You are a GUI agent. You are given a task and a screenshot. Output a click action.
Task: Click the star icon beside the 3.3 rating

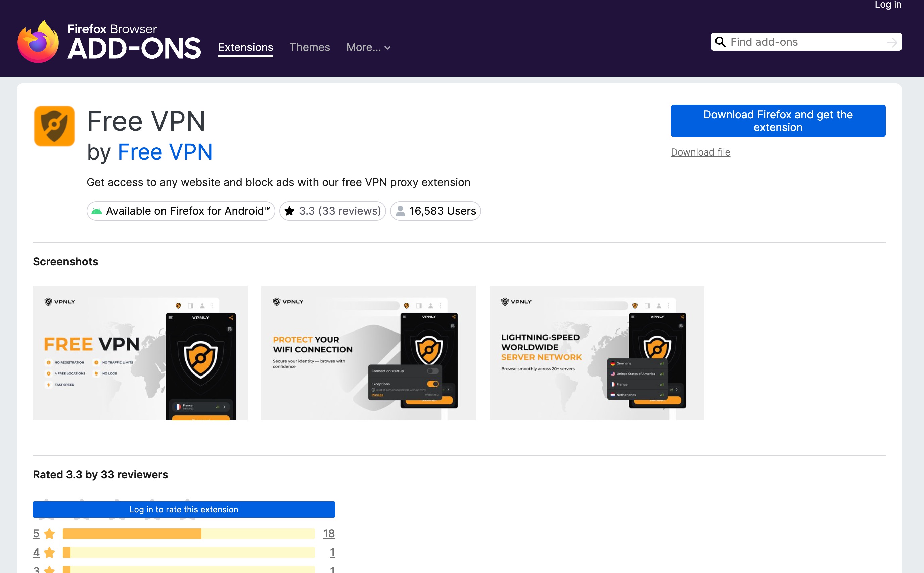coord(290,211)
